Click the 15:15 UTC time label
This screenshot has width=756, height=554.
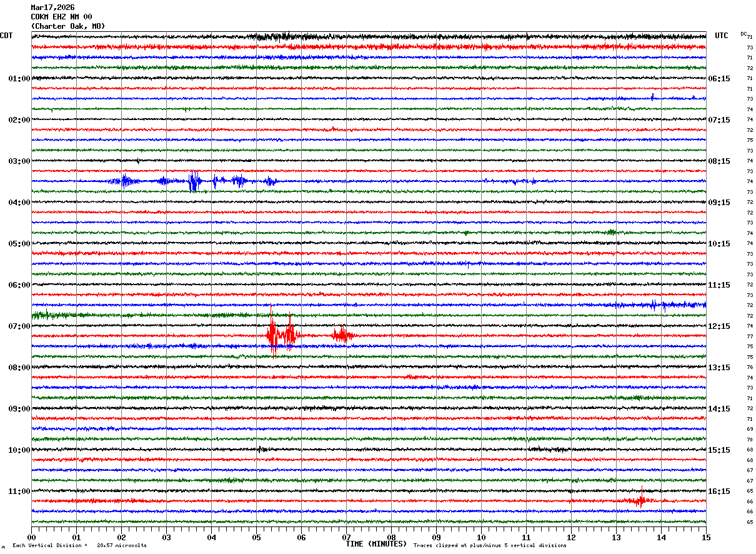pos(720,450)
